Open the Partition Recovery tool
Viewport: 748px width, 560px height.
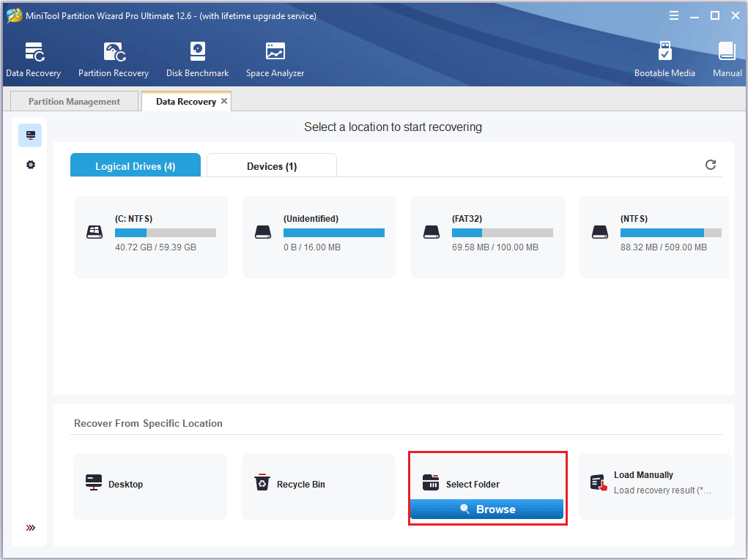coord(113,59)
